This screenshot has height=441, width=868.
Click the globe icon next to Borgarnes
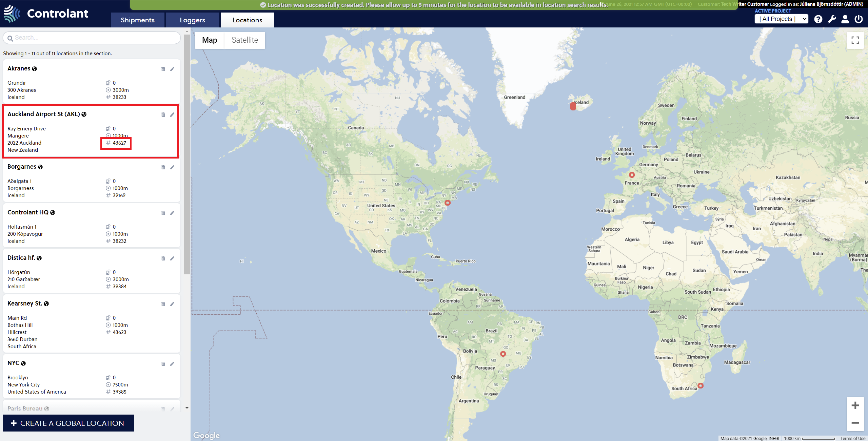coord(40,167)
